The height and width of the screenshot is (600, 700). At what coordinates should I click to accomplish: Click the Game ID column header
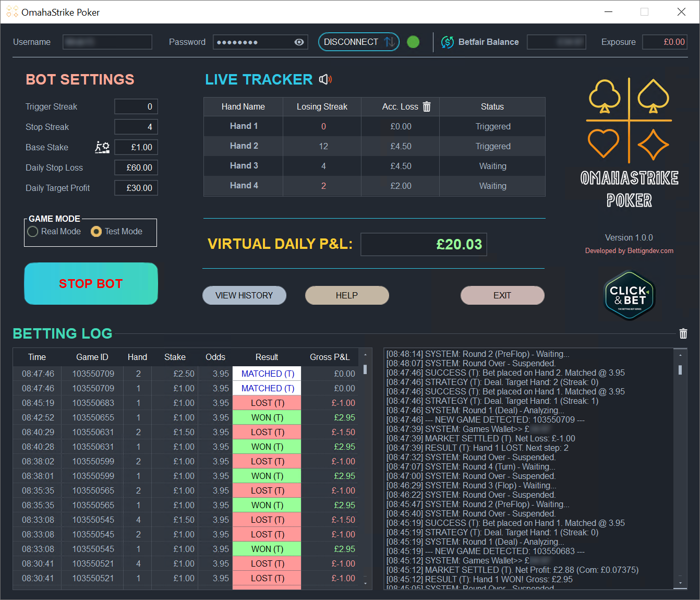coord(92,357)
